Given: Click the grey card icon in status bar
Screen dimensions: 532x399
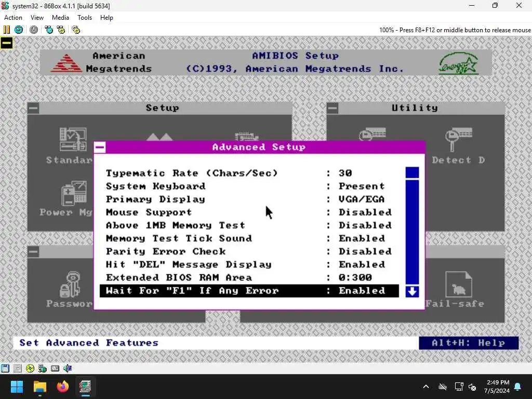Looking at the screenshot, I should point(55,368).
